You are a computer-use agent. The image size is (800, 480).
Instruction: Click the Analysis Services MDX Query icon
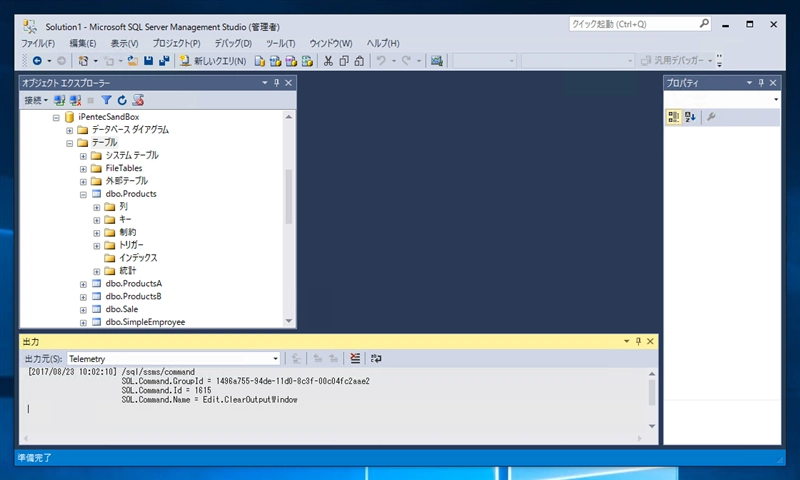click(276, 61)
